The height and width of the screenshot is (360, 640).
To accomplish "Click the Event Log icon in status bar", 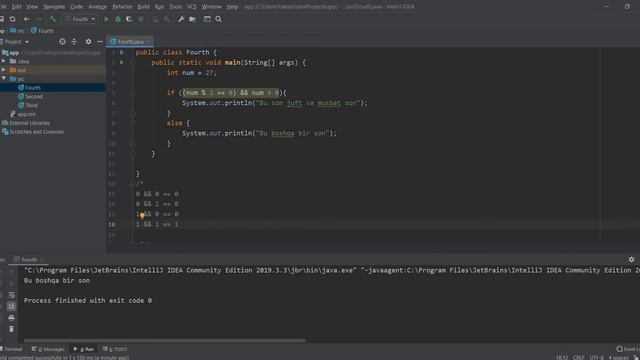I will tap(619, 349).
